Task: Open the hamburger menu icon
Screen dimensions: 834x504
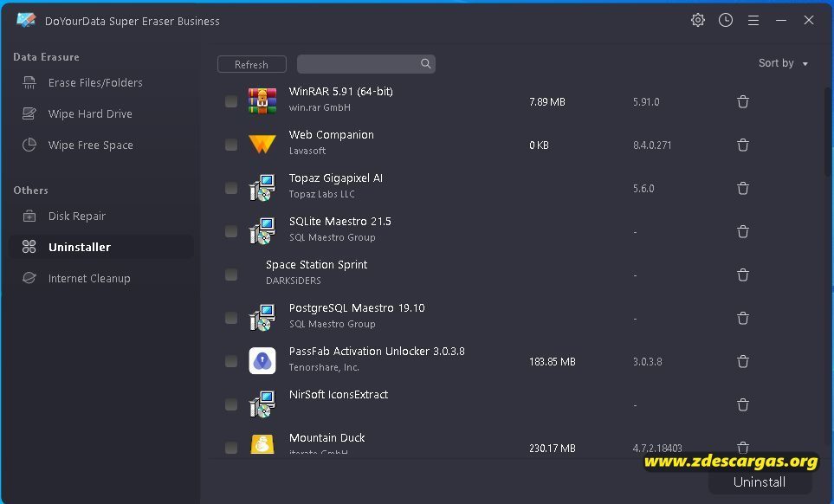Action: coord(753,20)
